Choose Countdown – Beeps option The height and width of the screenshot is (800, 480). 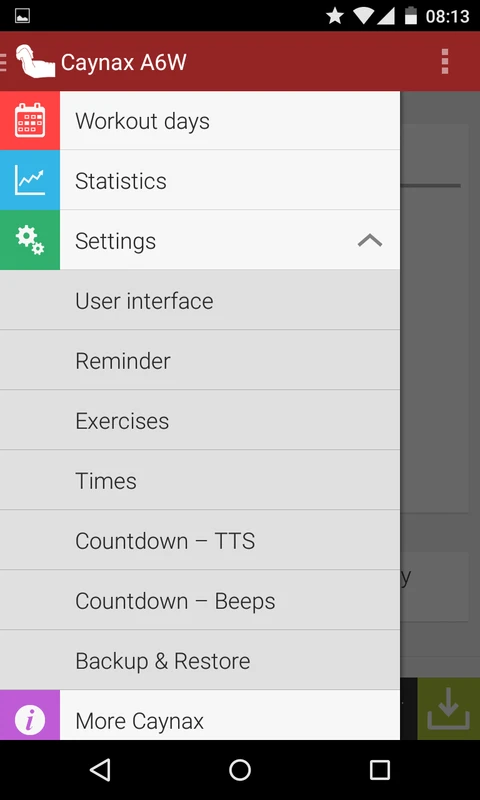[x=200, y=600]
